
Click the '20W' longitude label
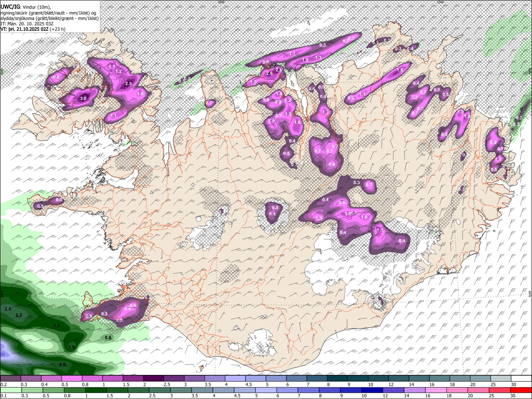click(x=221, y=2)
